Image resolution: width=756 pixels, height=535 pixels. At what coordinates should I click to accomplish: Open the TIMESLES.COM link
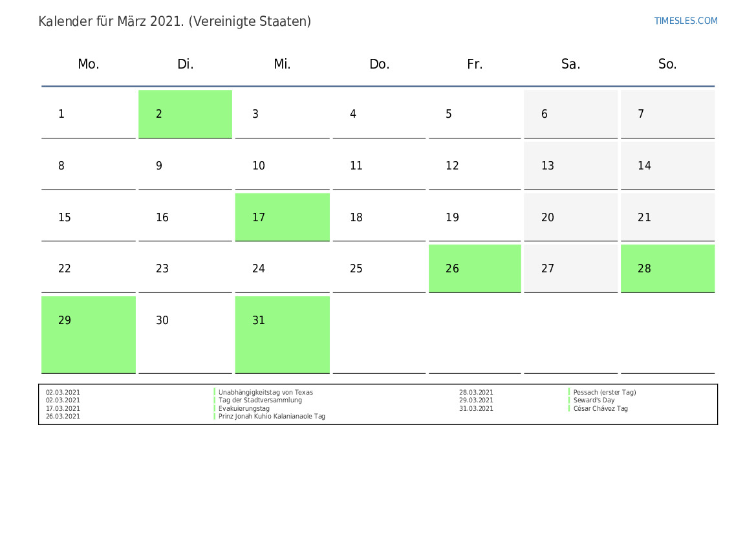pyautogui.click(x=686, y=21)
